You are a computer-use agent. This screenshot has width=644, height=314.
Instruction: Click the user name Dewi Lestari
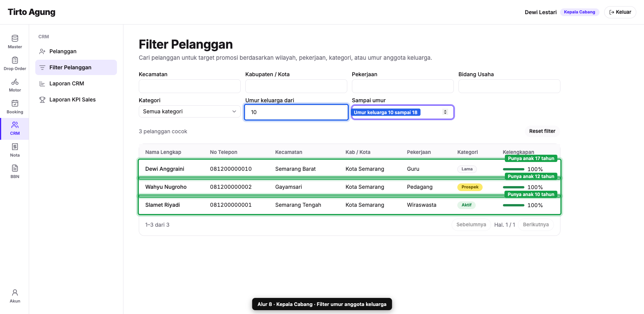pos(540,12)
